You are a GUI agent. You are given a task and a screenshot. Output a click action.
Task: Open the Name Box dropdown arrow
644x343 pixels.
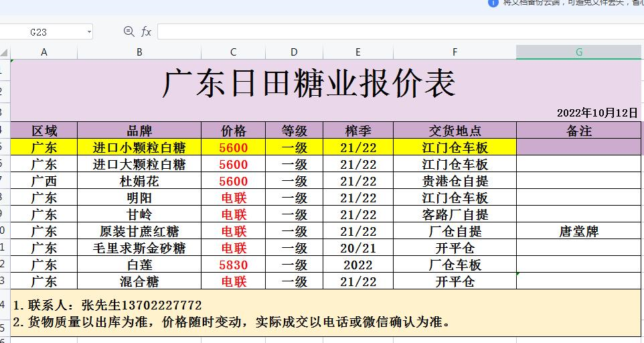[x=89, y=32]
